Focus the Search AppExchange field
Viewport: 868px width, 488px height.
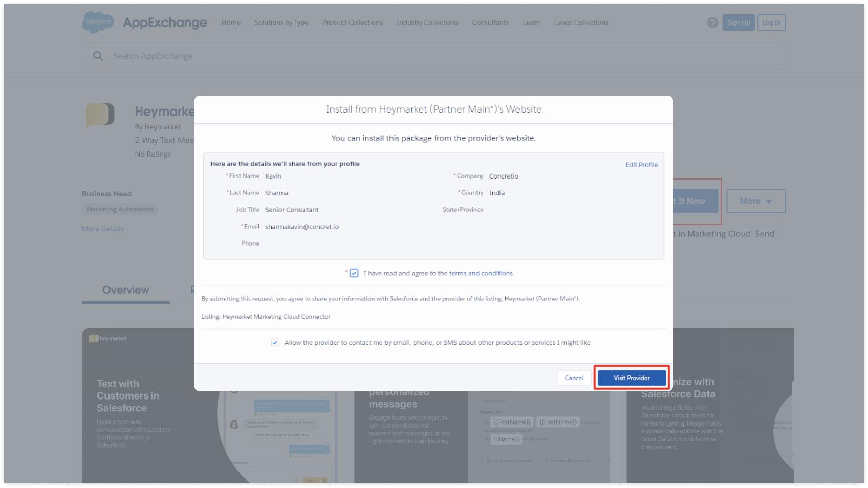pyautogui.click(x=434, y=56)
